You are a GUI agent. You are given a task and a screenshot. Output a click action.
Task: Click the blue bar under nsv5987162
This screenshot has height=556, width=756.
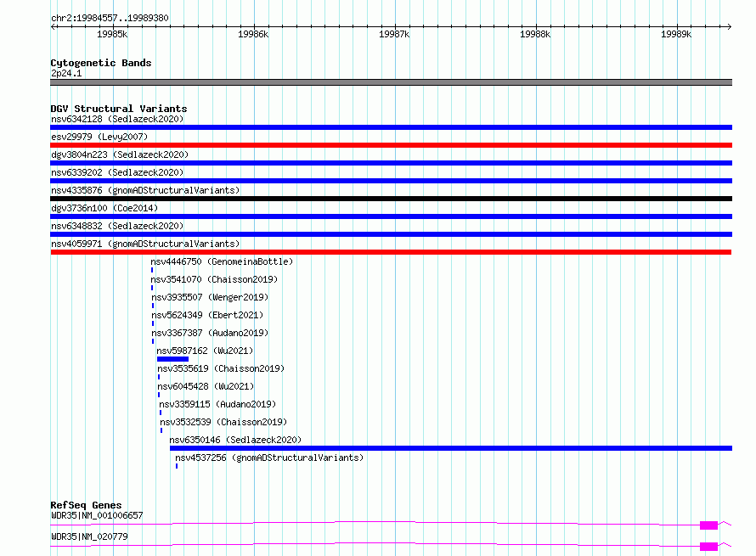172,359
